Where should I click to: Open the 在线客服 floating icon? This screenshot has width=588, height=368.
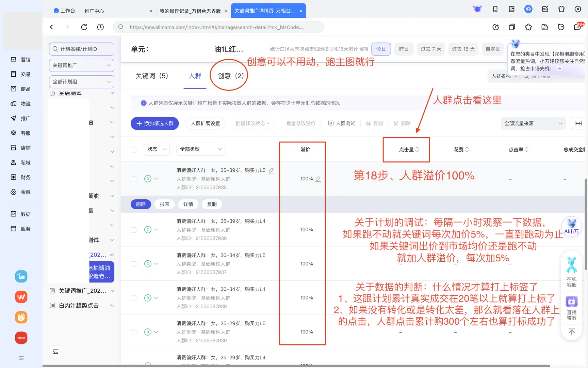point(571,269)
